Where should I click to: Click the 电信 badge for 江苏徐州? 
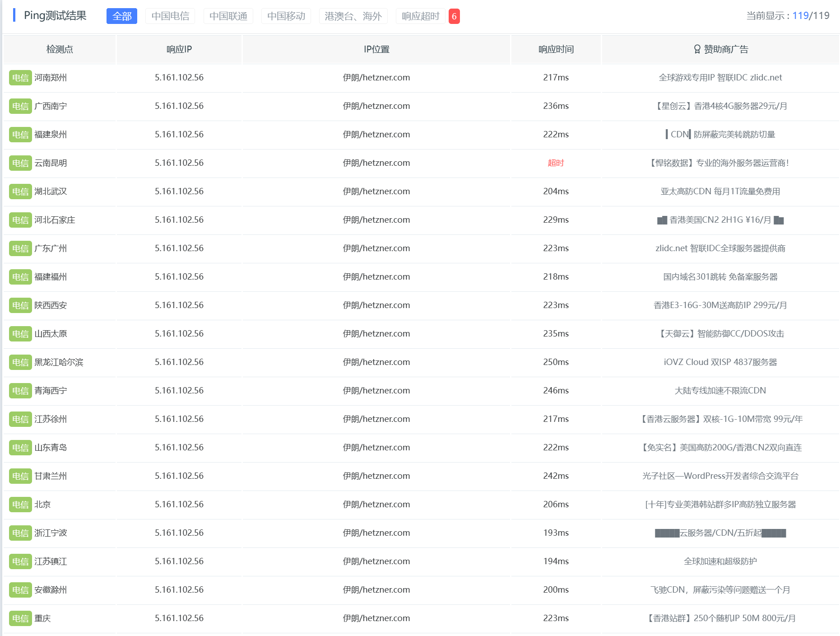pos(20,419)
